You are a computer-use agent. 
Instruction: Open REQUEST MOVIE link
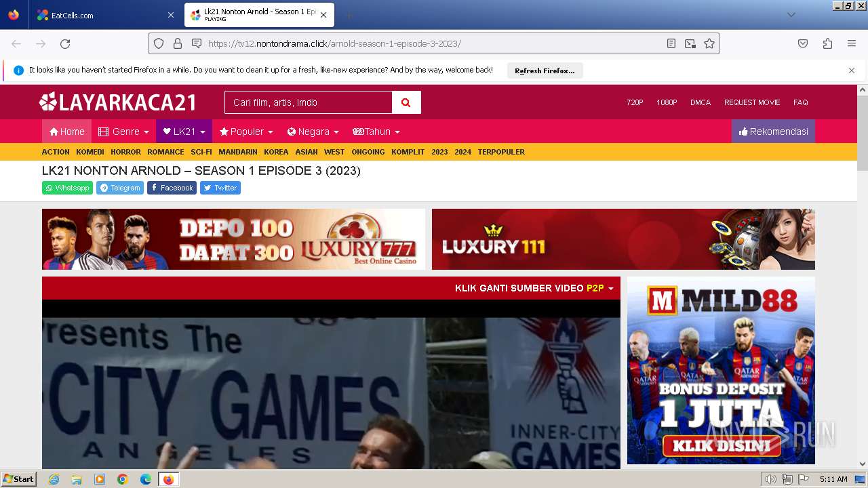pyautogui.click(x=752, y=102)
